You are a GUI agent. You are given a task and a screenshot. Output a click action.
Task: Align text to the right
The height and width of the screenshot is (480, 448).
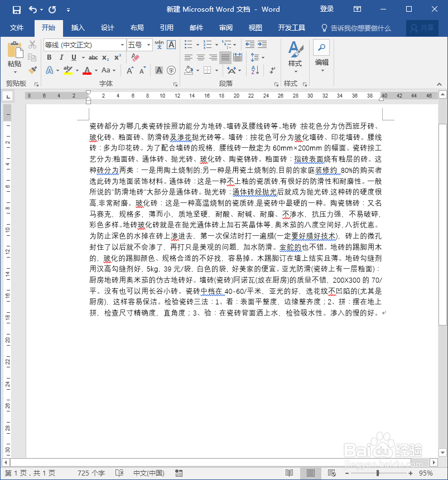coord(213,57)
